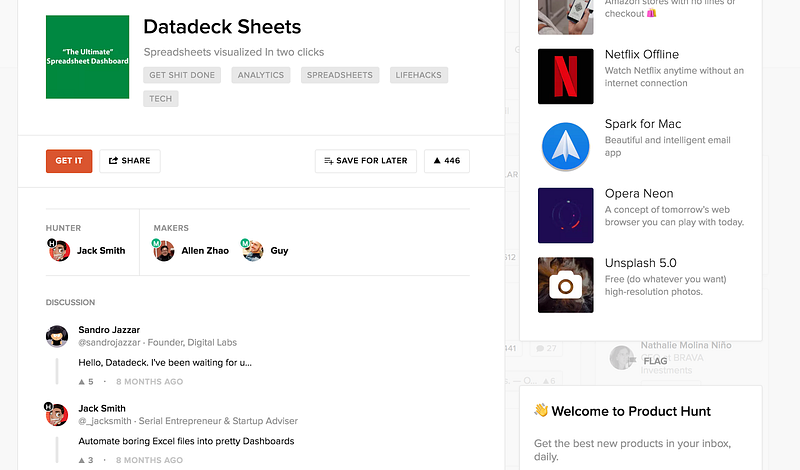Screen dimensions: 800x470
Task: Click "Hello, Datadeck. I've been waiting" comment text
Action: point(165,363)
